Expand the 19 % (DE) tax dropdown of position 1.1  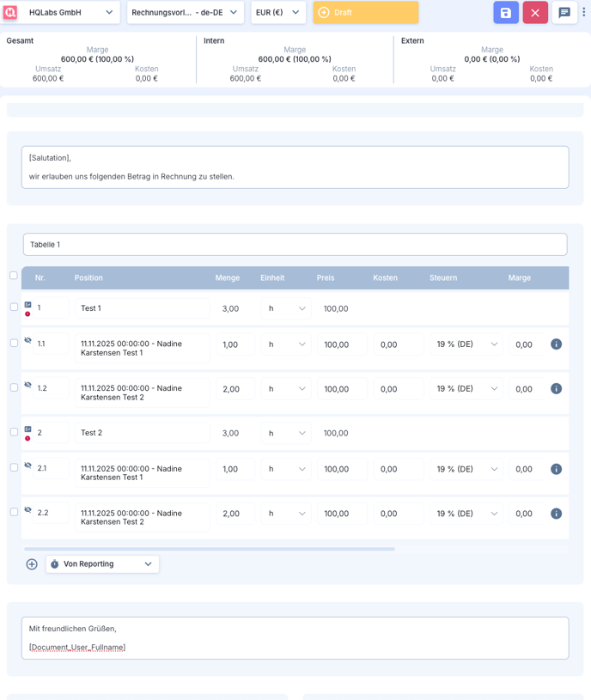click(x=466, y=344)
